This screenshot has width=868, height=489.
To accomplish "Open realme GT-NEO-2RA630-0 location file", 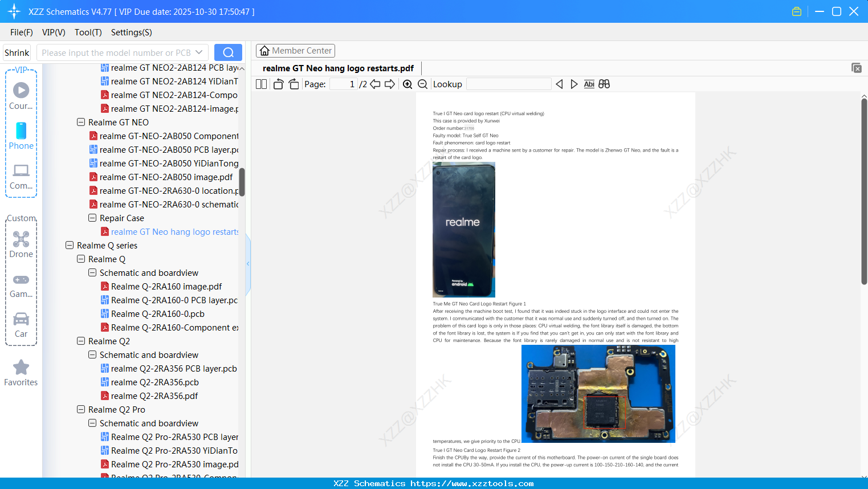I will pos(169,191).
